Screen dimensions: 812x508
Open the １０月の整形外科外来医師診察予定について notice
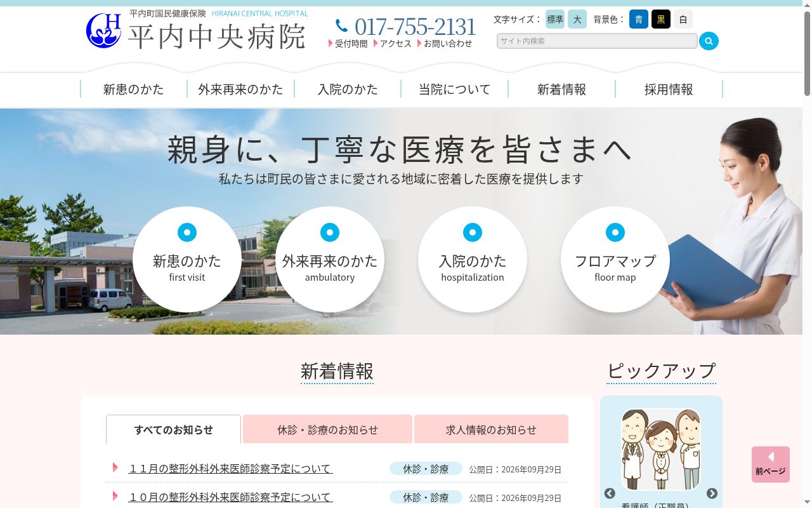(231, 497)
